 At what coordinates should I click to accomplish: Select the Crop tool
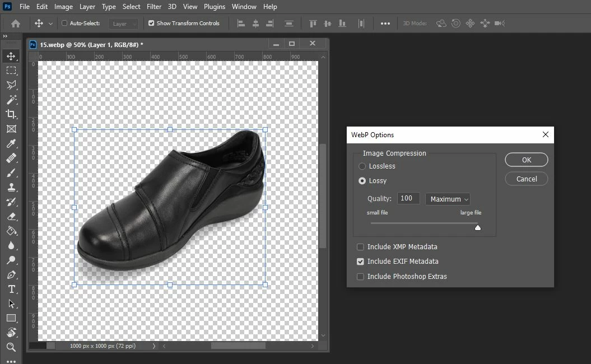click(x=11, y=114)
